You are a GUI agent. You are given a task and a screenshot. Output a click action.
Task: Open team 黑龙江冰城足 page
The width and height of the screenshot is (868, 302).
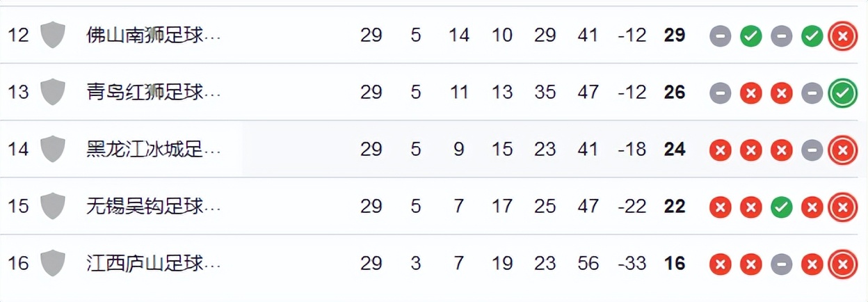tap(153, 149)
